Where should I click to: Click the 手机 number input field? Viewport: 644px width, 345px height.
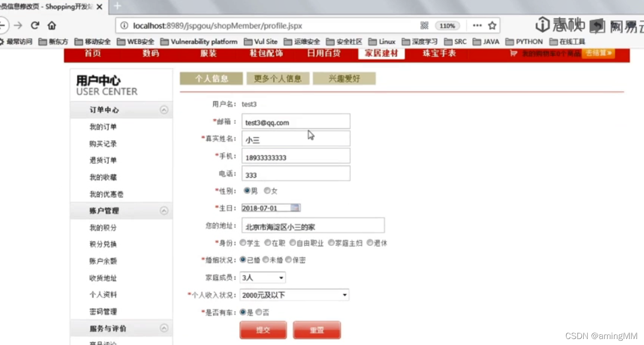(x=296, y=156)
